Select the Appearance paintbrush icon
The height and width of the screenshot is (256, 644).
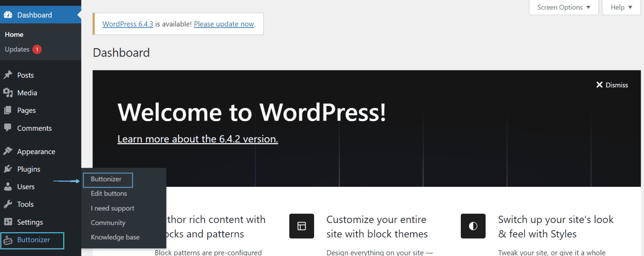tap(8, 151)
